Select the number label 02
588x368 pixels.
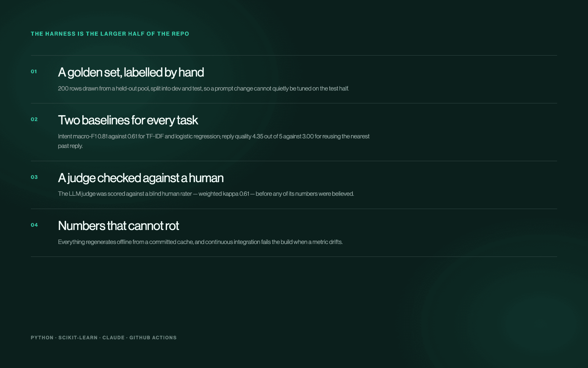click(34, 119)
